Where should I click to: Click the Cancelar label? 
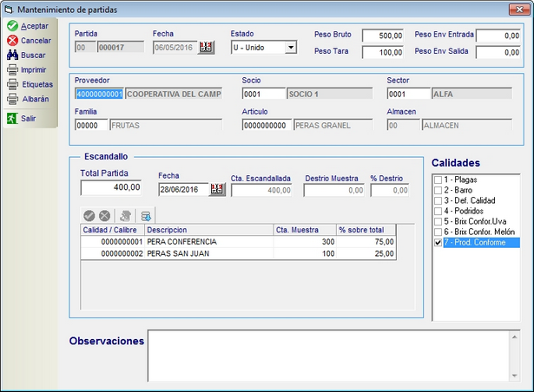pos(36,41)
